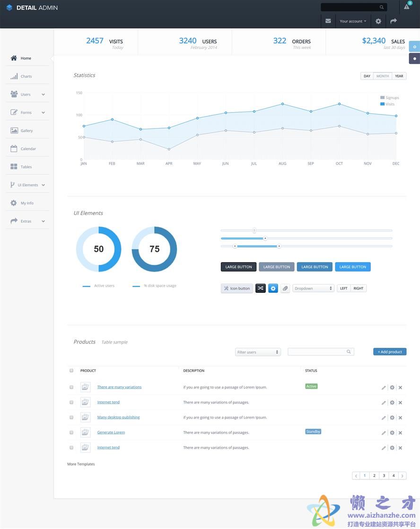Viewport: 420px width, 529px height.
Task: Delete the Generate Lorem row with X icon
Action: [x=400, y=433]
